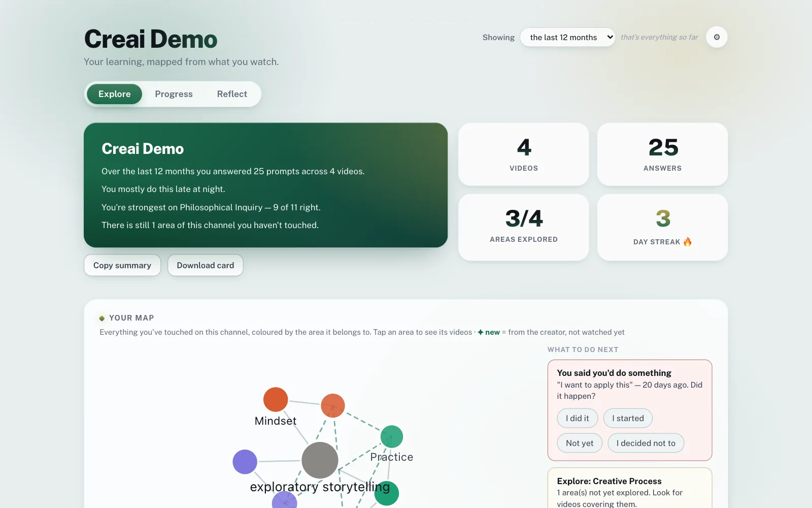Choose the 'I started' response
Viewport: 812px width, 508px height.
pyautogui.click(x=628, y=418)
